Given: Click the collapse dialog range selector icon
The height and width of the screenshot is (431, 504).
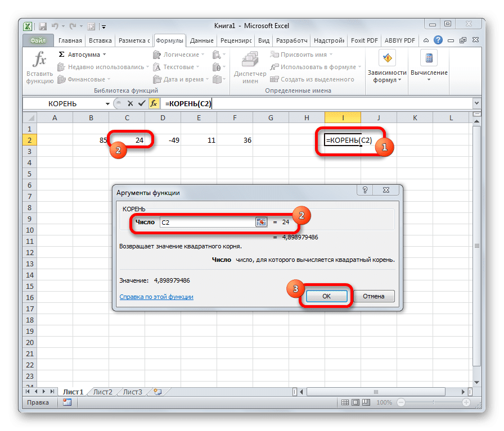Looking at the screenshot, I should tap(261, 223).
